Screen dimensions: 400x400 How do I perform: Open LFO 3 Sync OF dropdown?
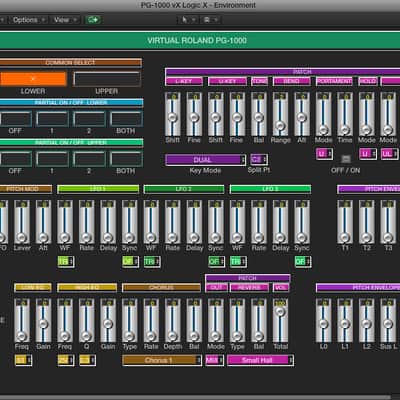[303, 261]
